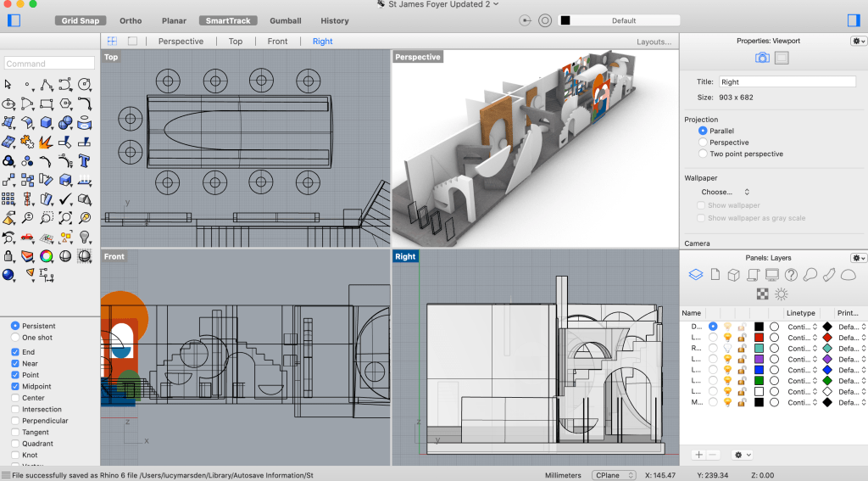
Task: Click the purple layer color swatch
Action: [759, 359]
